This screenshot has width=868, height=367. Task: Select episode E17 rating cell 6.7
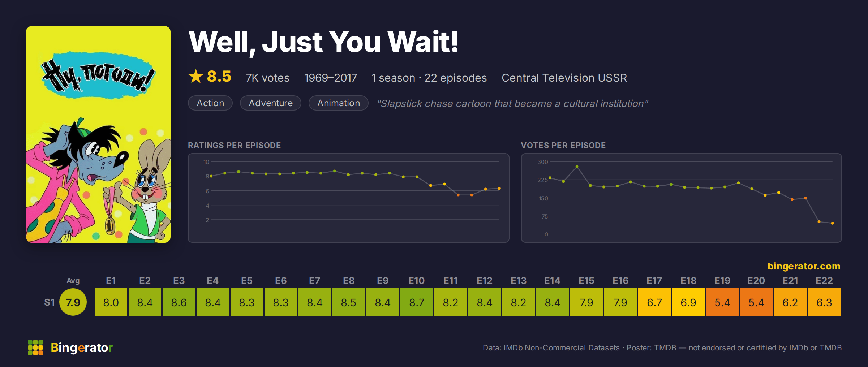654,302
